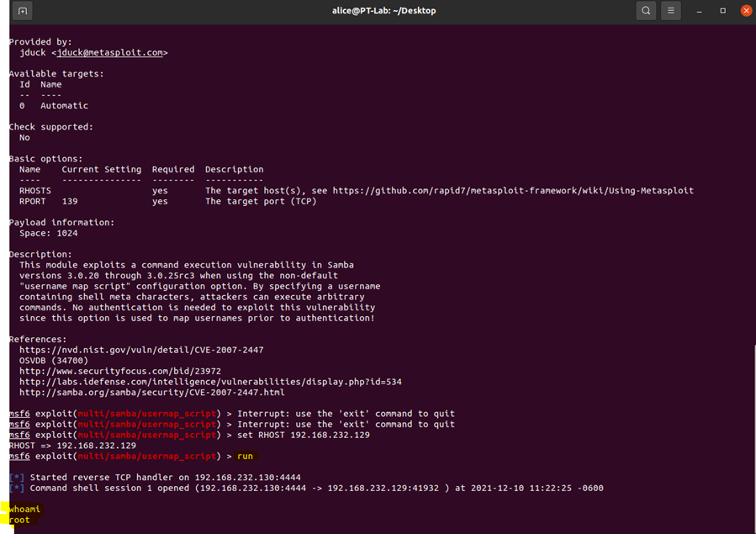Click the window title alice@PT-Lab: ~/Desktop
The width and height of the screenshot is (756, 534).
click(x=383, y=11)
